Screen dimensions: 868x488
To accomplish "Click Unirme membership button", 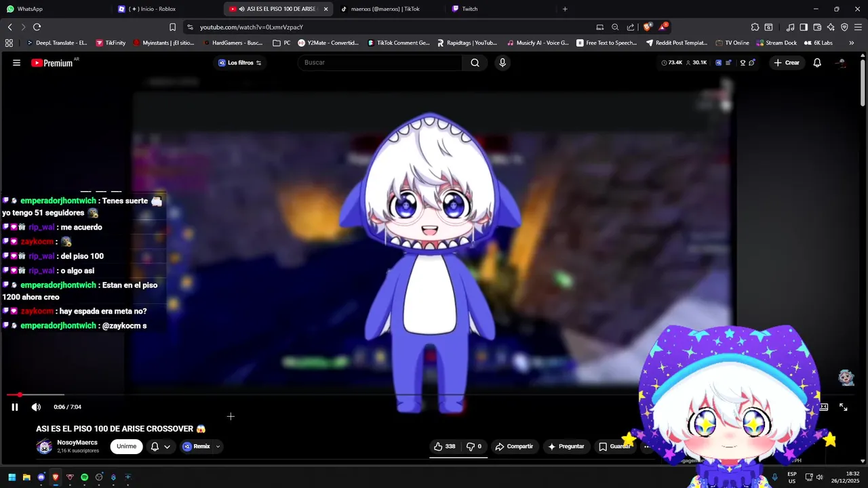I will [127, 447].
